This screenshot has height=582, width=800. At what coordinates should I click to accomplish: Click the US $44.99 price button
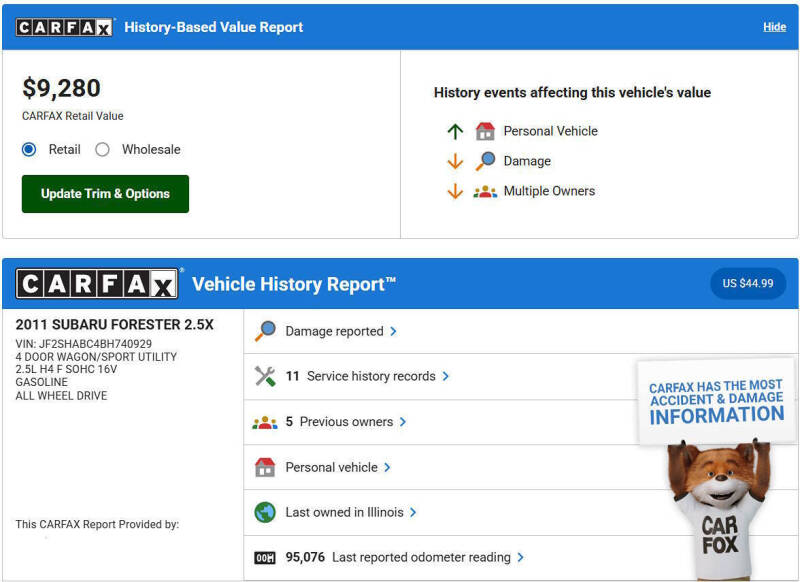pyautogui.click(x=748, y=284)
